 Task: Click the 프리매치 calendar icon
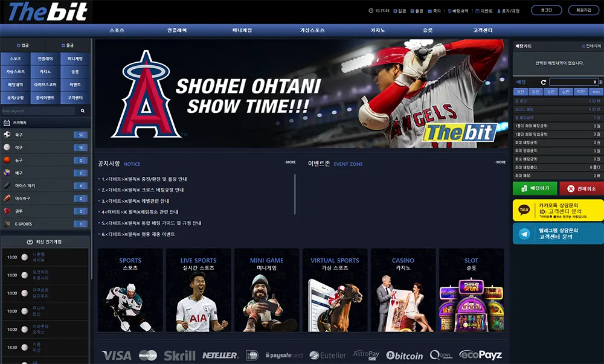(x=7, y=123)
